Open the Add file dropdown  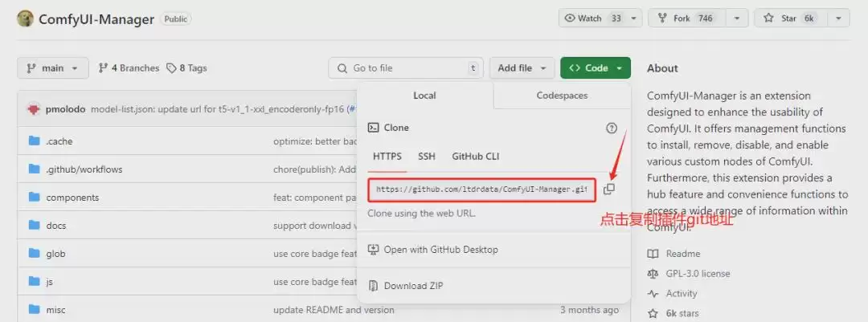522,68
